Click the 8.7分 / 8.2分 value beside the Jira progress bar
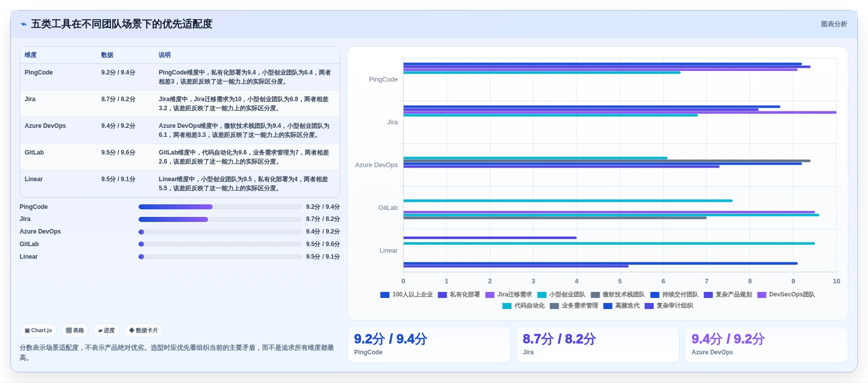Image resolution: width=868 pixels, height=383 pixels. [x=323, y=219]
